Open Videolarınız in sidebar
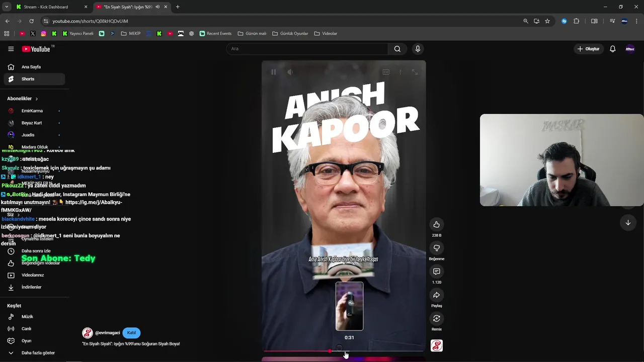Image resolution: width=644 pixels, height=362 pixels. (34, 275)
